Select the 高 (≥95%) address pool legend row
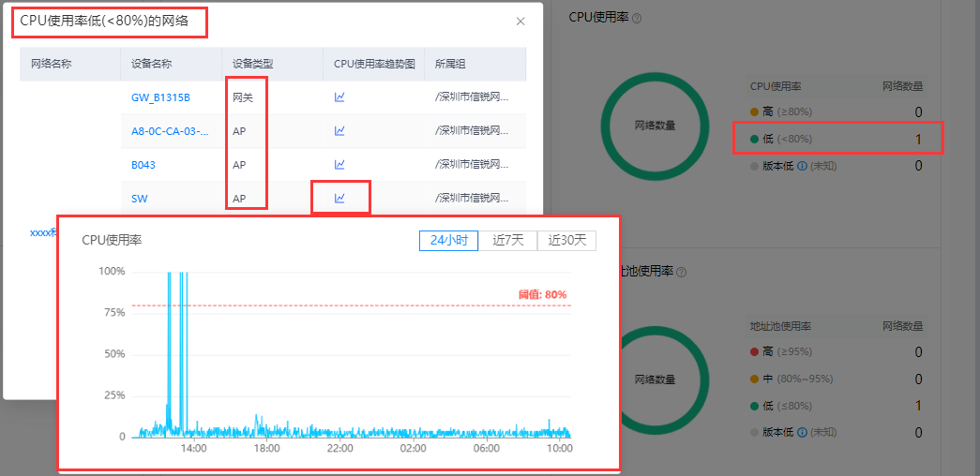The height and width of the screenshot is (476, 980). click(x=837, y=351)
